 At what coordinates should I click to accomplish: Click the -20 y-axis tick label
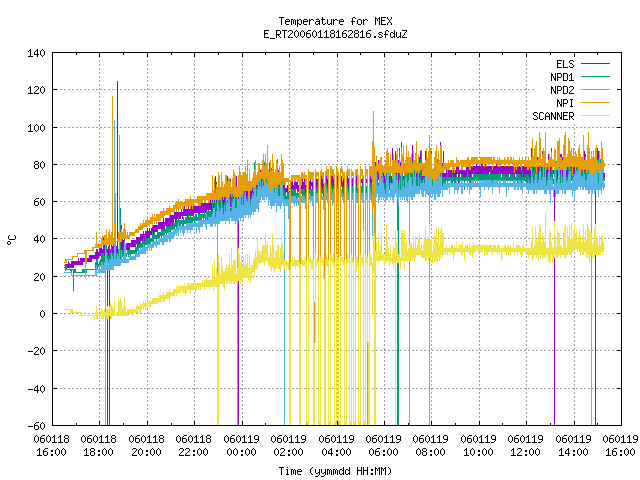(x=36, y=351)
